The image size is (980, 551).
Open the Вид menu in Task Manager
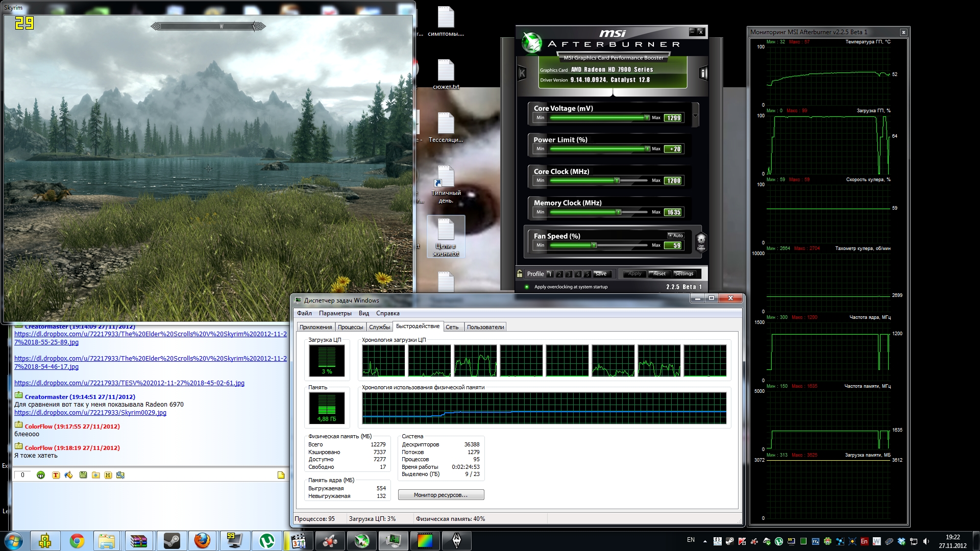point(364,313)
